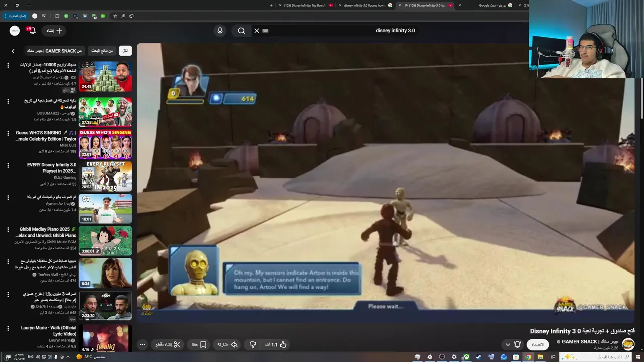Image resolution: width=644 pixels, height=362 pixels.
Task: Open options menu for TeeVee Gulf video
Action: [8, 262]
